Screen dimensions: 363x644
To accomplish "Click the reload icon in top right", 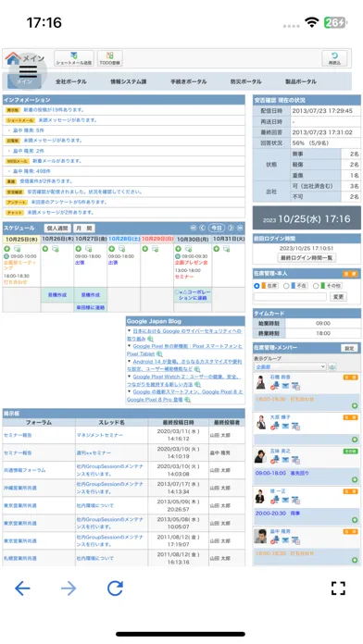I will (x=334, y=58).
